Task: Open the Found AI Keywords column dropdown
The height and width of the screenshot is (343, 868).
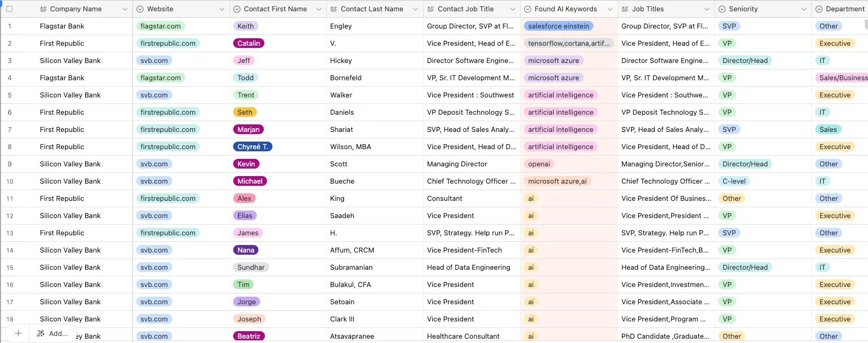Action: [610, 9]
